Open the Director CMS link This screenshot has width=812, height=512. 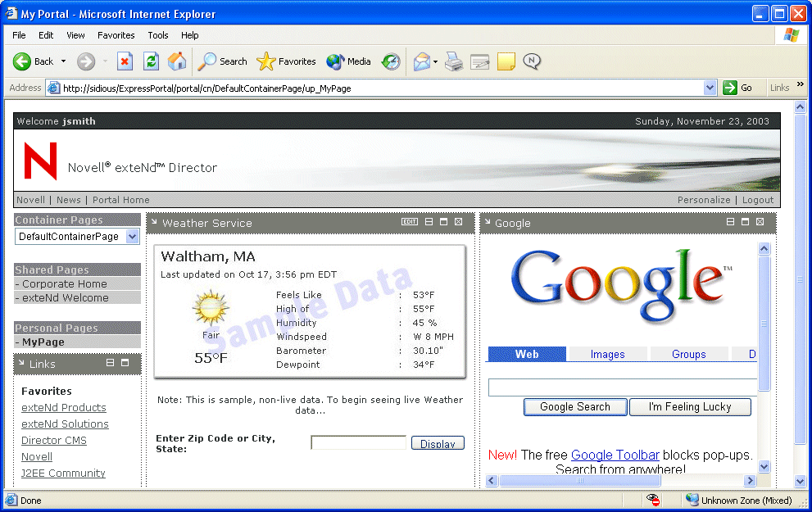54,440
